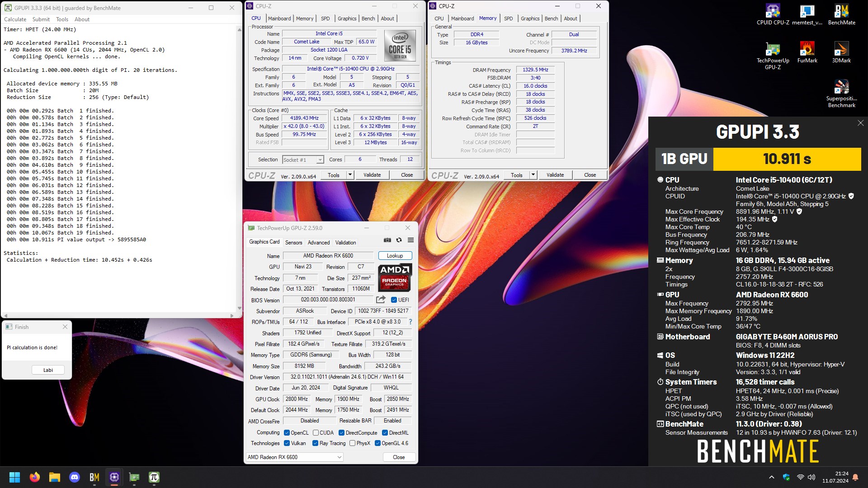Open Windows Start menu

coord(14,477)
